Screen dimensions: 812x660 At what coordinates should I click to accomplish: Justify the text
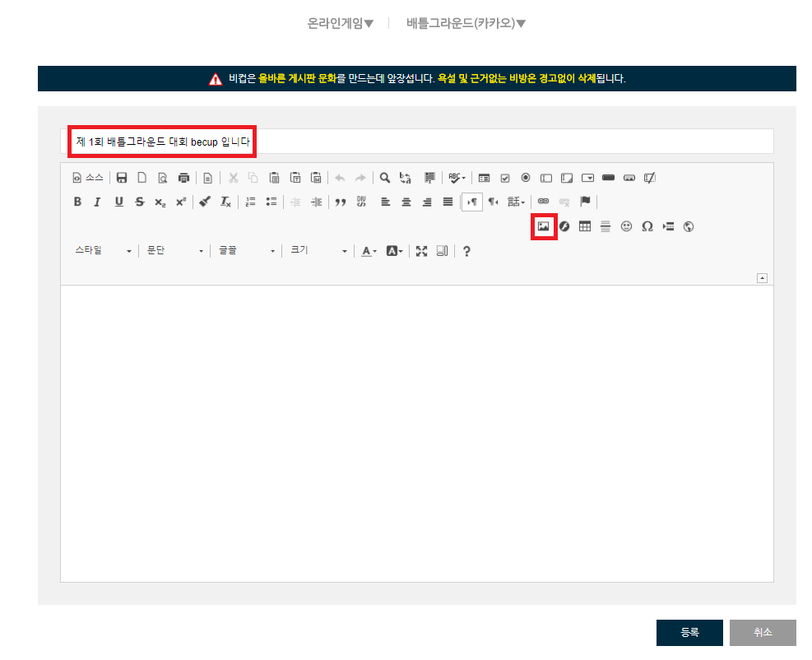pos(448,202)
